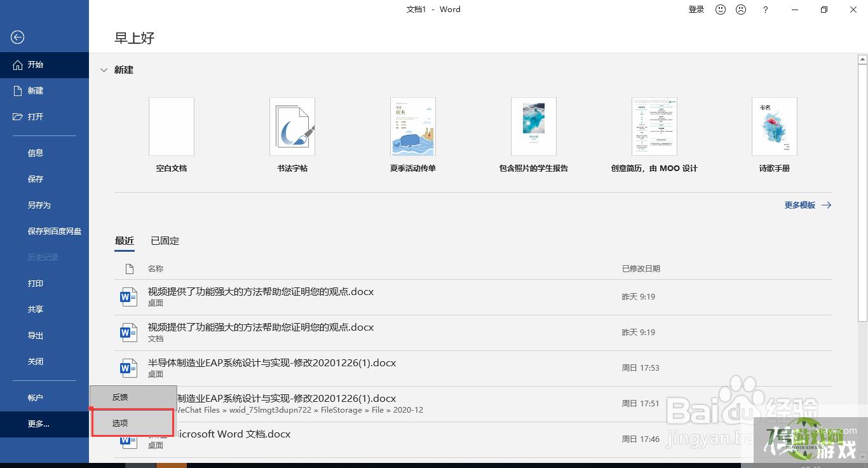
Task: Open the 诗歌手册 template
Action: (775, 135)
